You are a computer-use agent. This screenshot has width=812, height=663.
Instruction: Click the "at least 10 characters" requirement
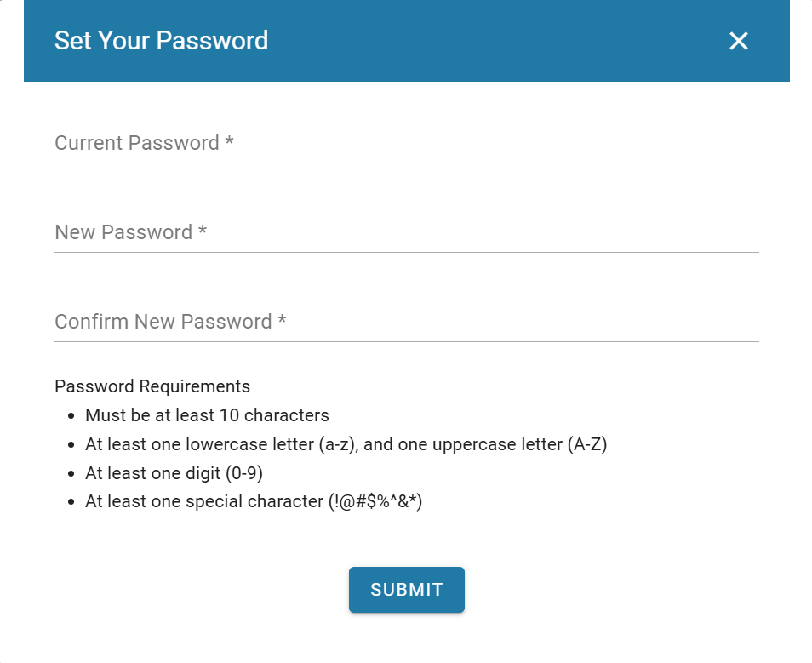(x=207, y=415)
